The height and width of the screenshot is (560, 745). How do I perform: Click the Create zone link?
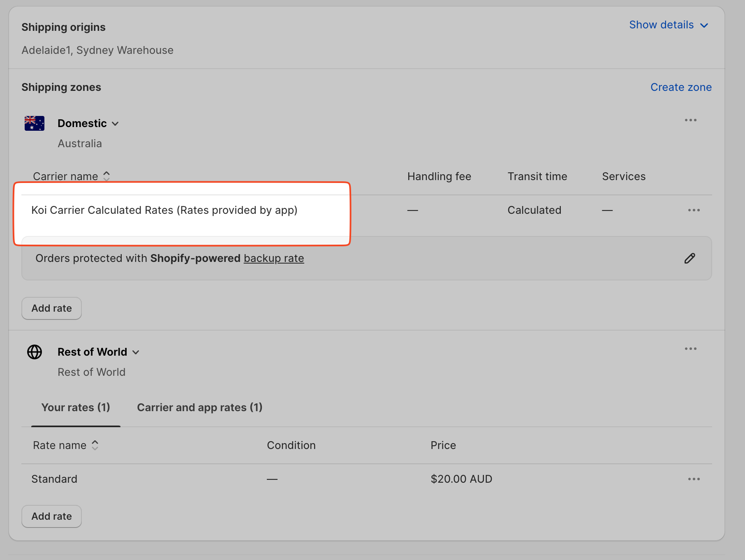pyautogui.click(x=681, y=87)
